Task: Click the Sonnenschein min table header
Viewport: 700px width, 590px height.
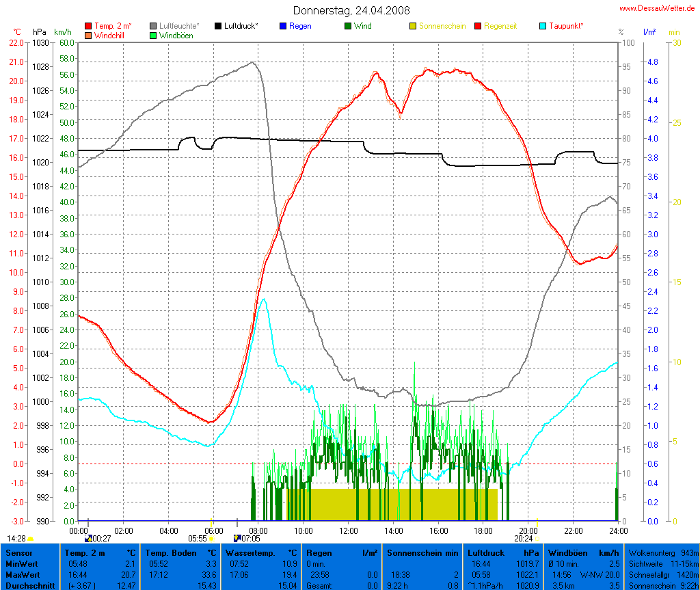Action: click(422, 552)
